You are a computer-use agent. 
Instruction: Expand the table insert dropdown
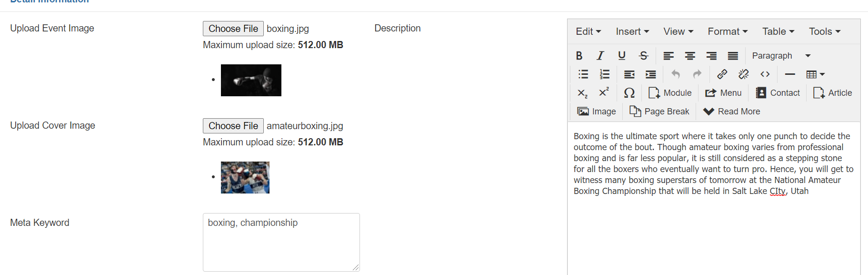[x=815, y=74]
